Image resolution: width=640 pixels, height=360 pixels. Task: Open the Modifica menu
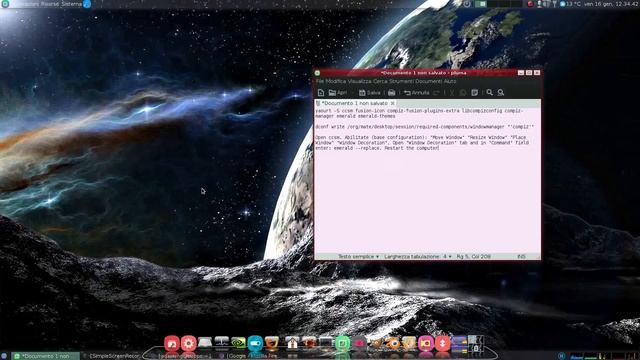tap(336, 81)
